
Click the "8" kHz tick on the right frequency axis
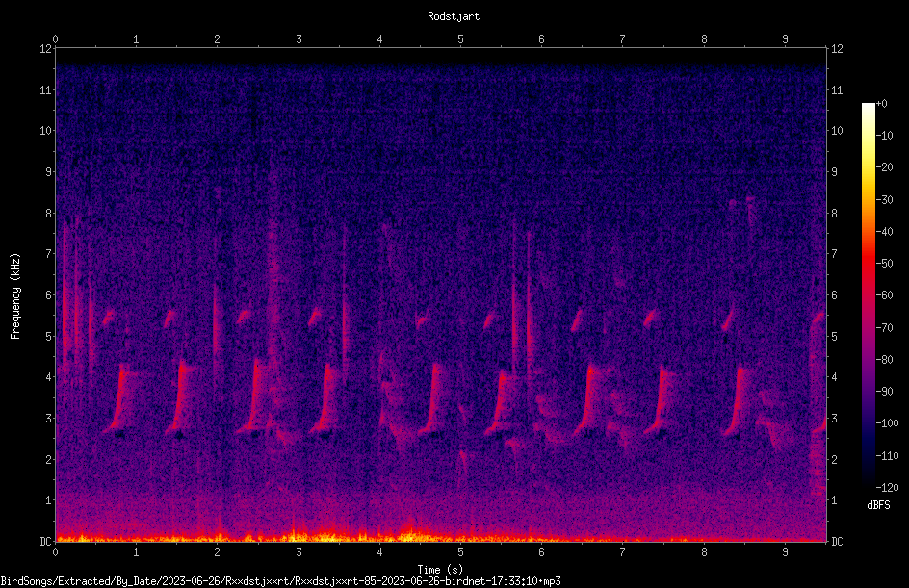tap(834, 214)
